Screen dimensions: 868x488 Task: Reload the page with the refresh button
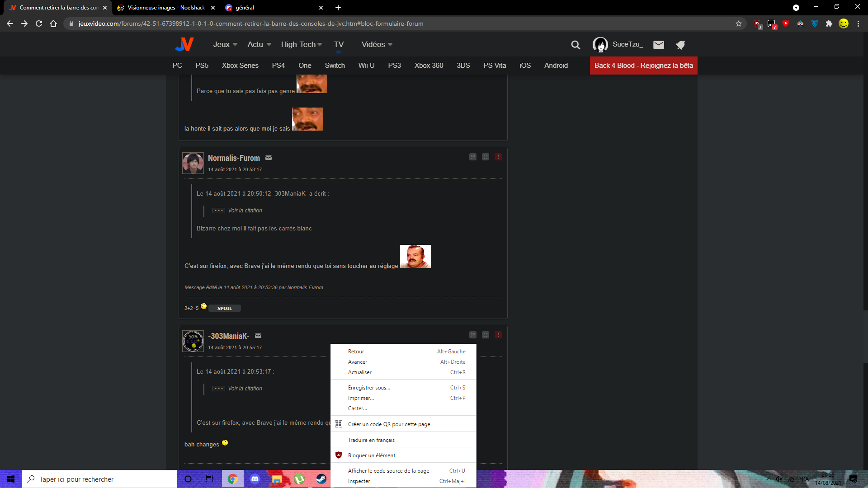pyautogui.click(x=39, y=23)
